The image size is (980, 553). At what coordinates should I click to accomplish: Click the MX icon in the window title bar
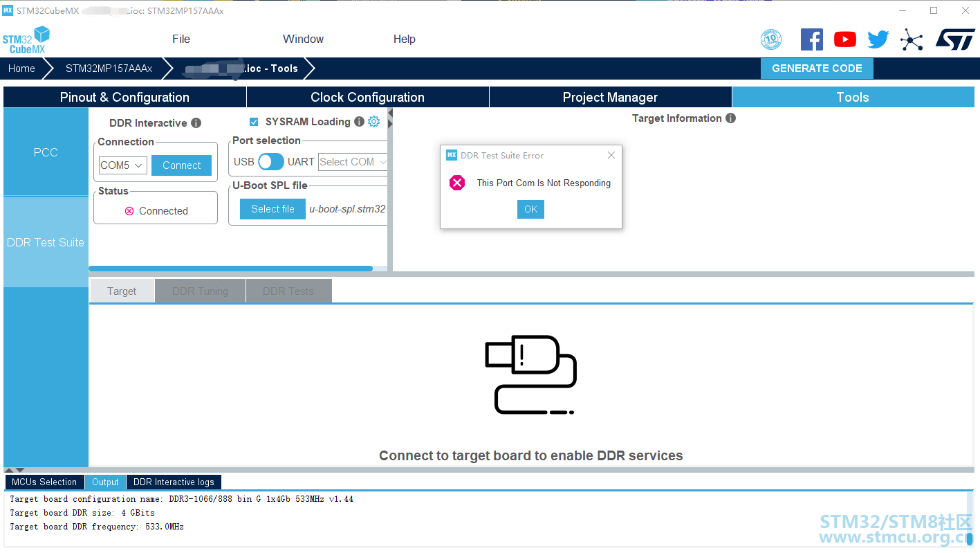(8, 10)
